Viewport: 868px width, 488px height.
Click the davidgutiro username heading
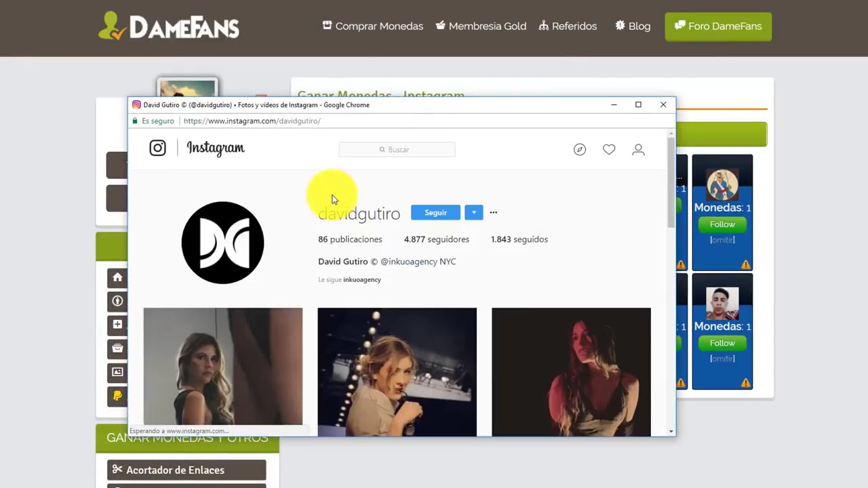coord(359,213)
